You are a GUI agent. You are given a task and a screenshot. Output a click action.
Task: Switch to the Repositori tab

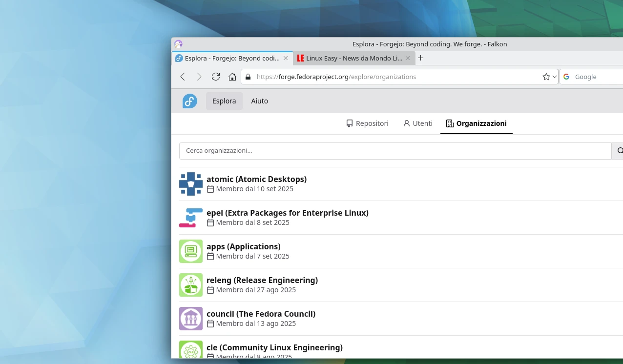[367, 123]
